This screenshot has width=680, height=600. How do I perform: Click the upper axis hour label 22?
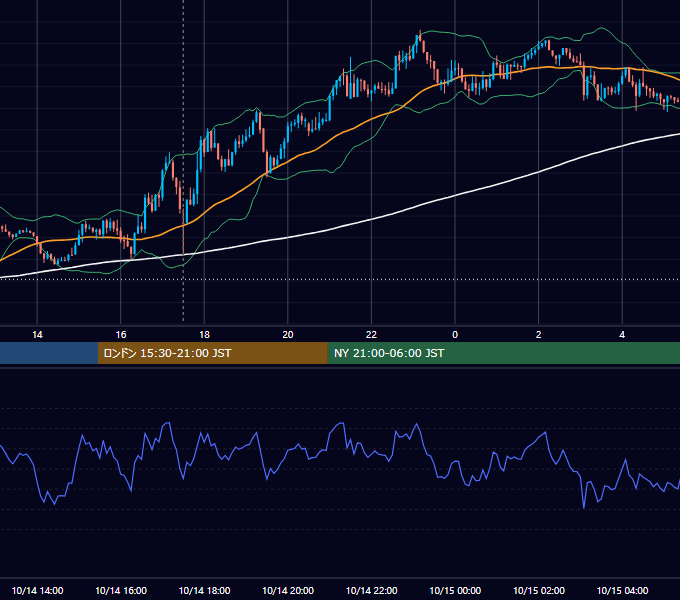tap(372, 335)
